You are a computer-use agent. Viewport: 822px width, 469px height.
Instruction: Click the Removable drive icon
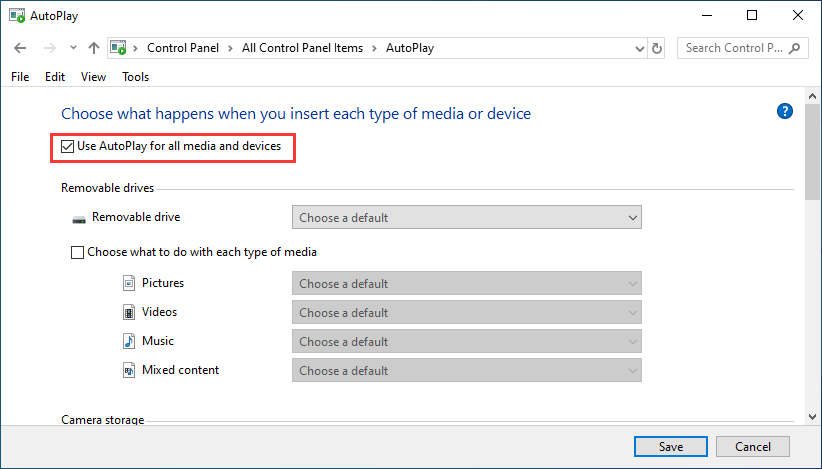(79, 219)
